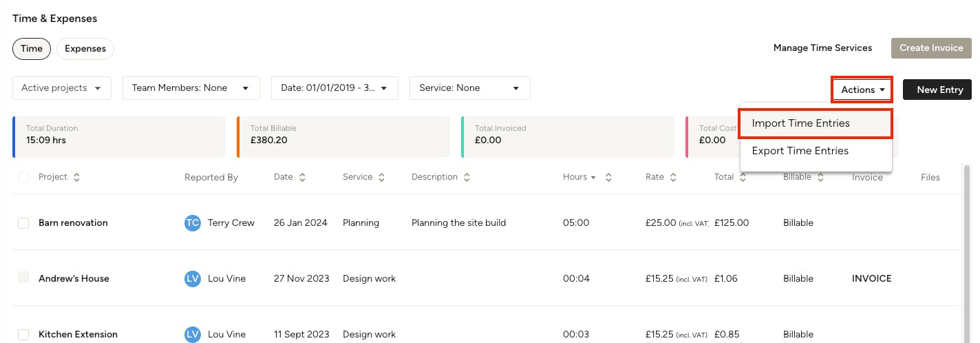Click the 26 Jan 2024 date cell

301,222
